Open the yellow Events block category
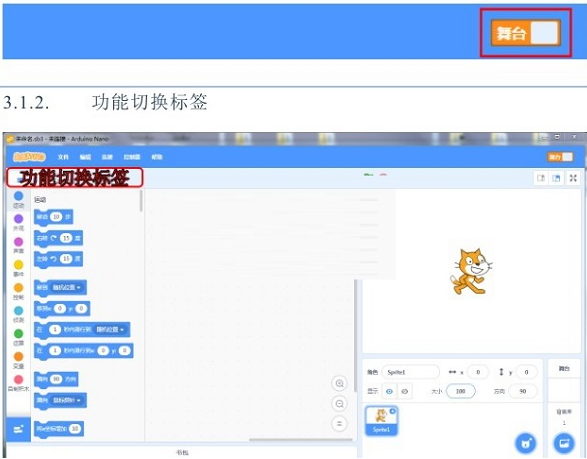 18,265
